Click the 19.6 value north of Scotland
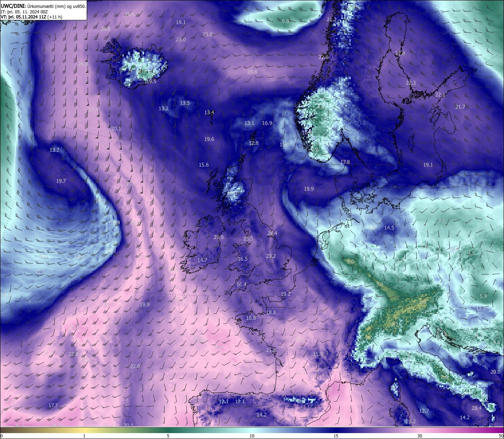 tap(209, 139)
